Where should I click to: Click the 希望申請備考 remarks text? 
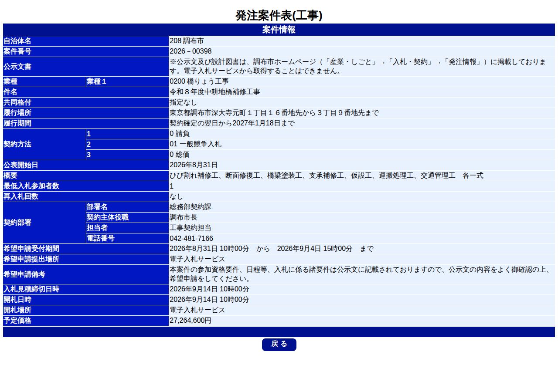361,274
